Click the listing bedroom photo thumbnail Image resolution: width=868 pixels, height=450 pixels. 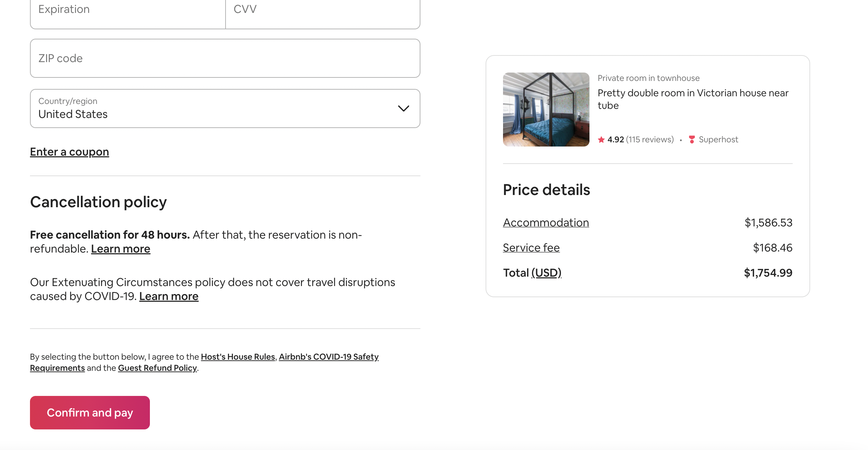pos(546,110)
